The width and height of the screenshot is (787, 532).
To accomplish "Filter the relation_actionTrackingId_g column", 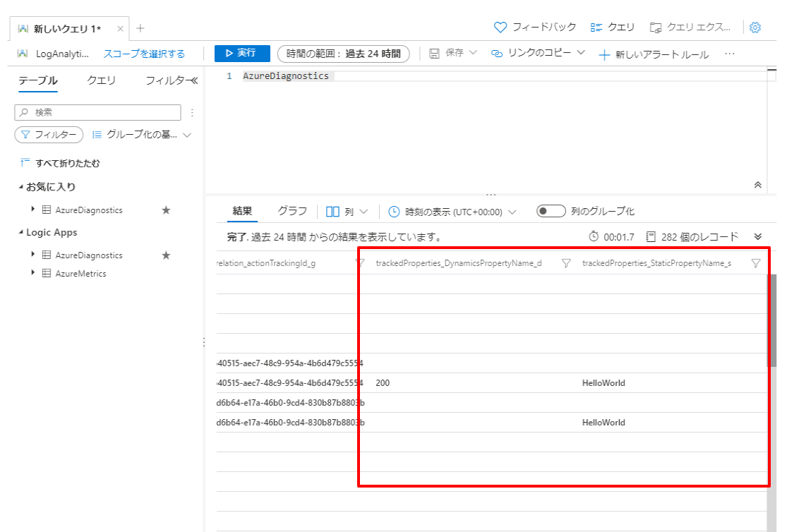I will click(x=360, y=263).
